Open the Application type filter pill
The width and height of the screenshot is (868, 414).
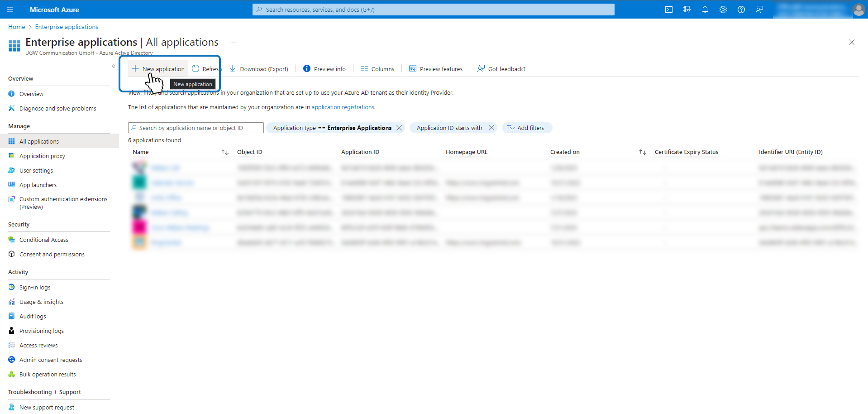[x=332, y=128]
